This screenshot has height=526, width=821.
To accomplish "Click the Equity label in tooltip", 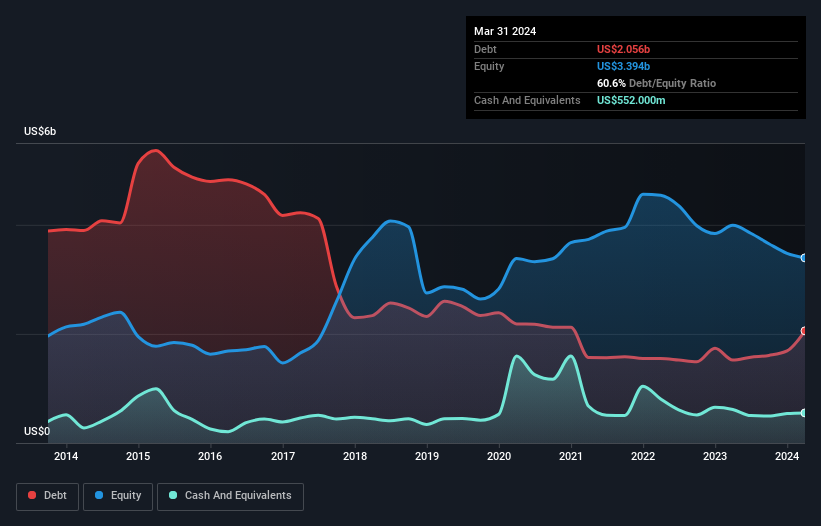I will pyautogui.click(x=489, y=66).
